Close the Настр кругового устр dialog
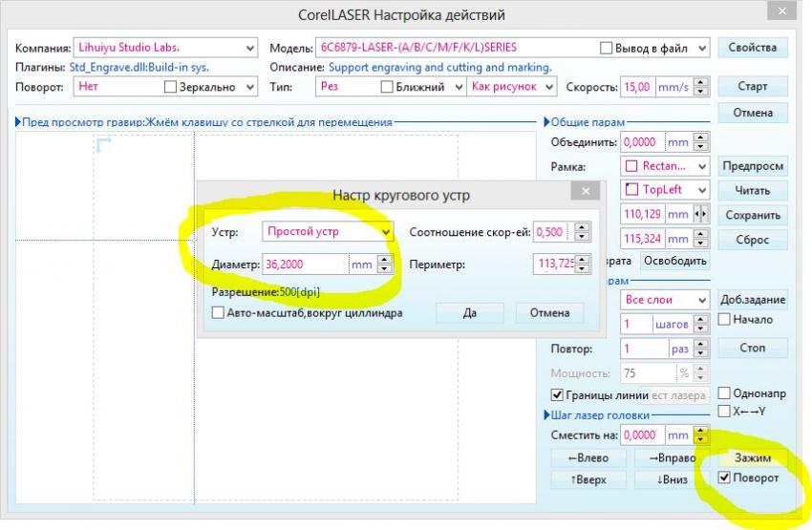This screenshot has width=812, height=530. pyautogui.click(x=585, y=192)
